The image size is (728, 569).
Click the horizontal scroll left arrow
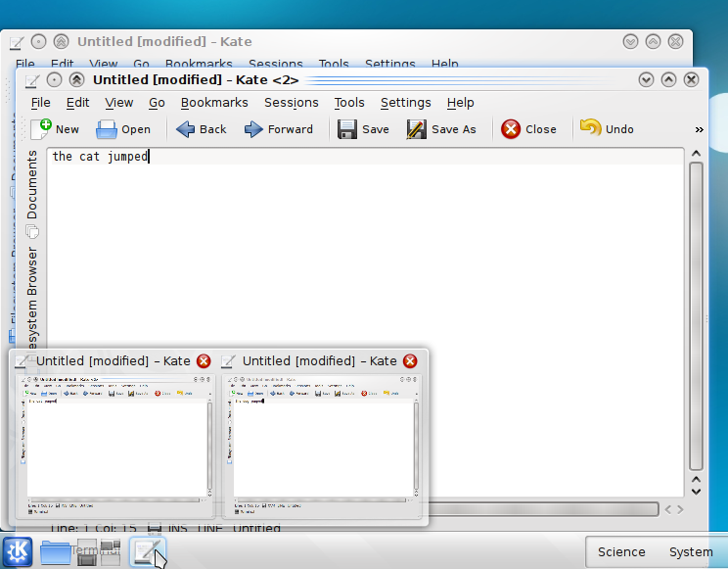click(x=668, y=509)
